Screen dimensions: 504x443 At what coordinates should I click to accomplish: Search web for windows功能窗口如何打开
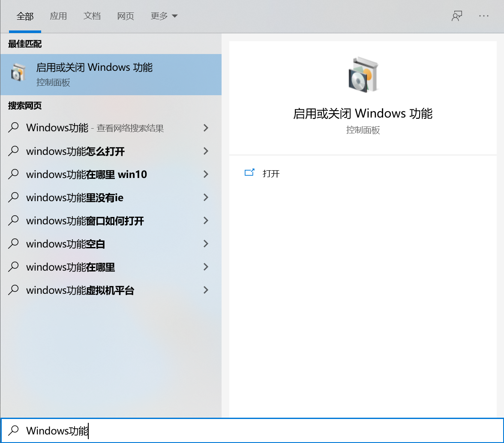point(111,220)
